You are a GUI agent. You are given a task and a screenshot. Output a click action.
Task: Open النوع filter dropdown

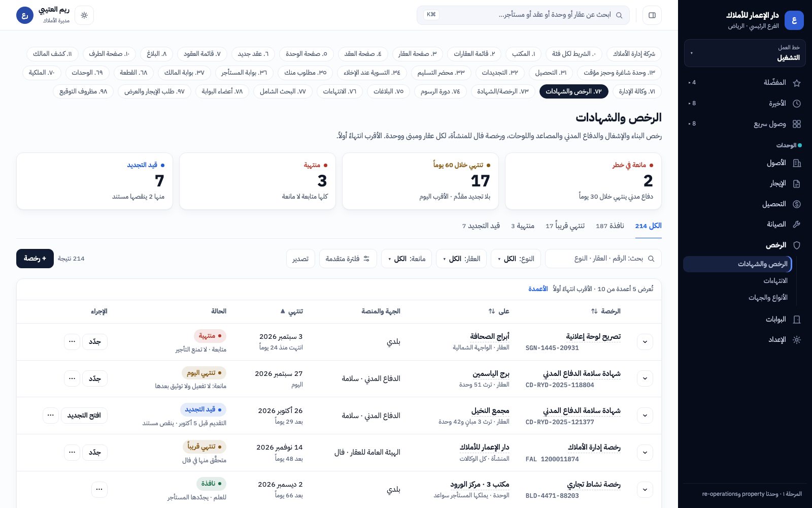coord(516,259)
